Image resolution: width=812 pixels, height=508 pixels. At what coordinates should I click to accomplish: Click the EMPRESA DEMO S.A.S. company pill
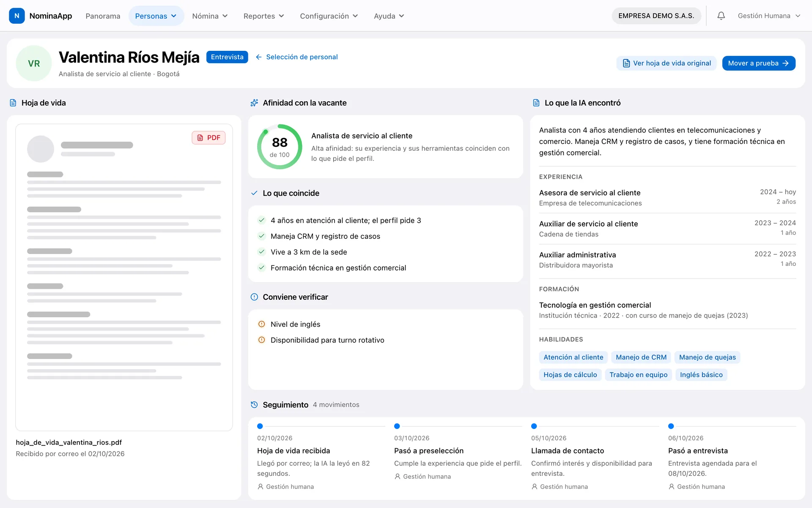[656, 16]
